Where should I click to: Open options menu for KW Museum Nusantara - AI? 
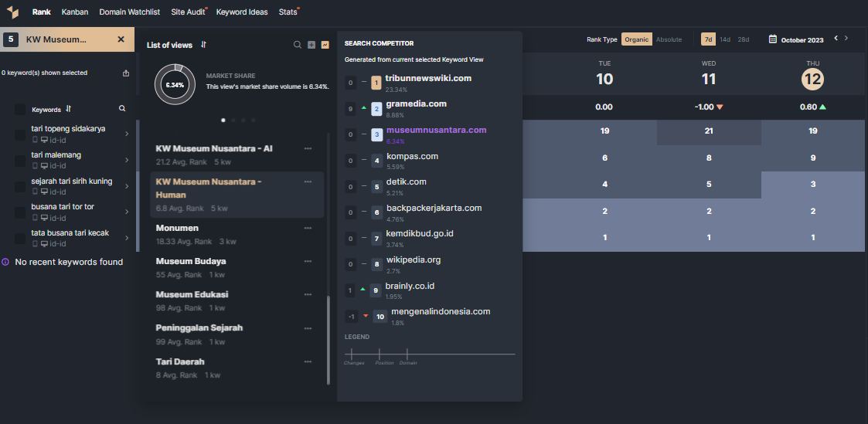click(308, 149)
